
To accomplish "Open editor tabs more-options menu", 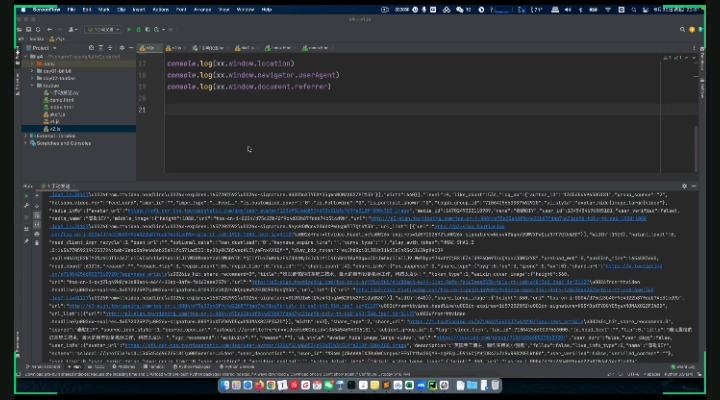I will [694, 48].
